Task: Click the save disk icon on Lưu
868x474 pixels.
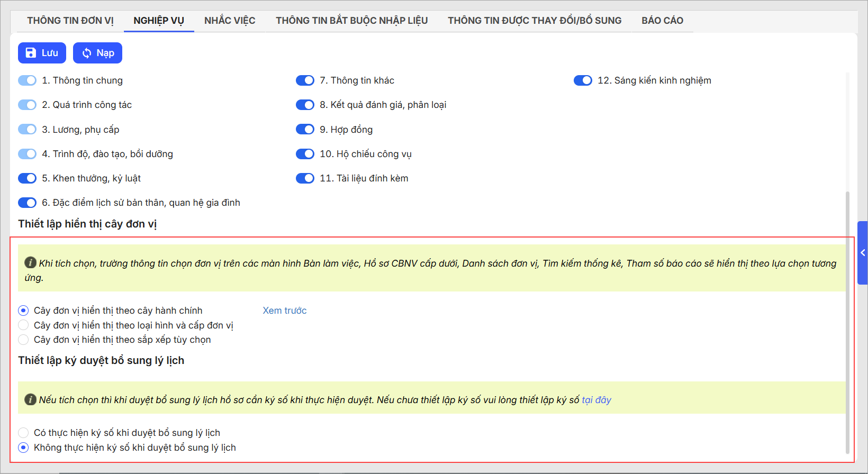Action: coord(31,53)
